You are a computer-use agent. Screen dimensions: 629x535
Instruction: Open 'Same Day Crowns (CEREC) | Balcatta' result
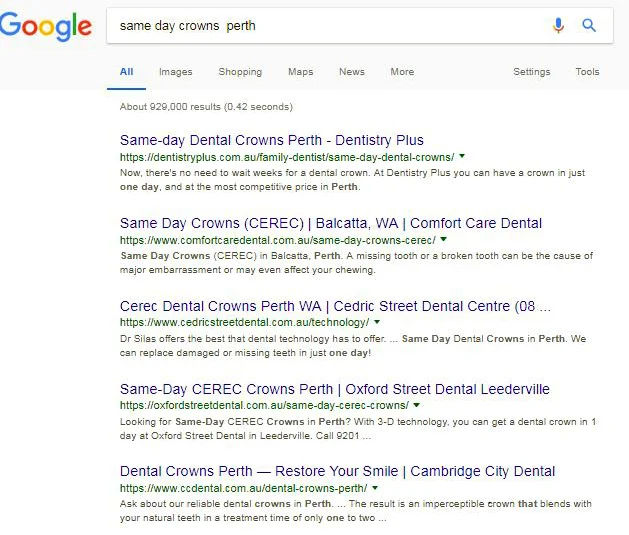tap(331, 223)
